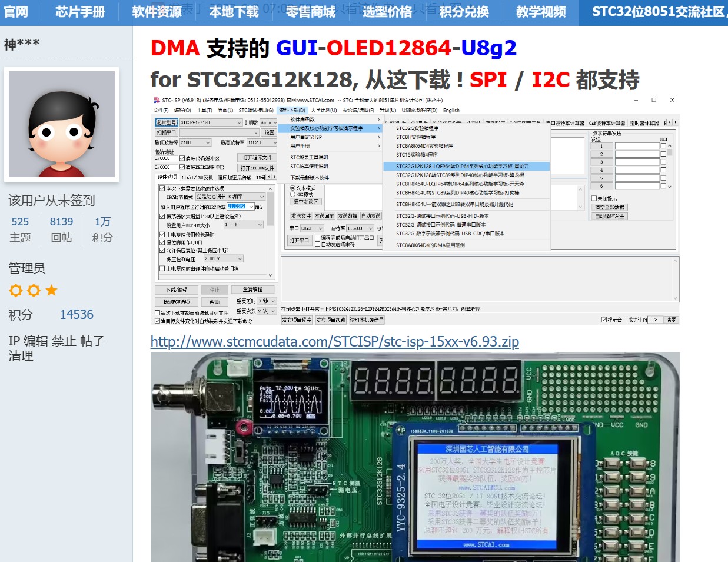728x562 pixels.
Task: Click the 清理 admin link
Action: tap(21, 356)
